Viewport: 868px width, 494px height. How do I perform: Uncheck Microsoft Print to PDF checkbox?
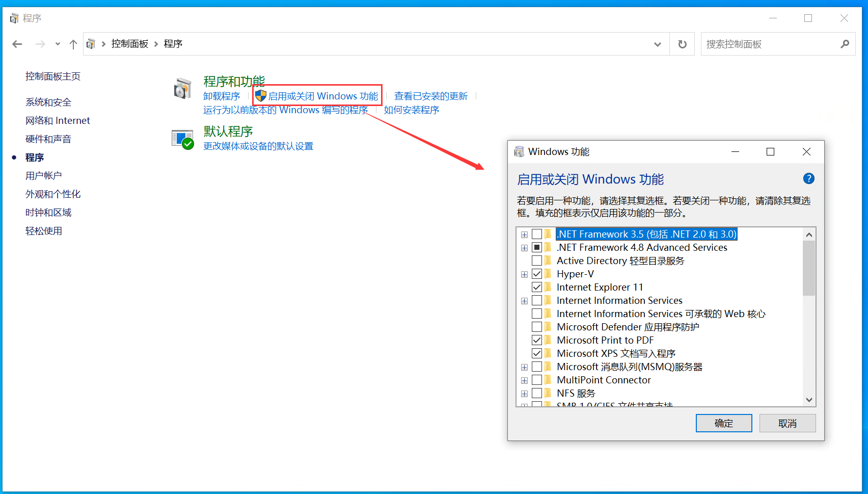click(x=537, y=340)
